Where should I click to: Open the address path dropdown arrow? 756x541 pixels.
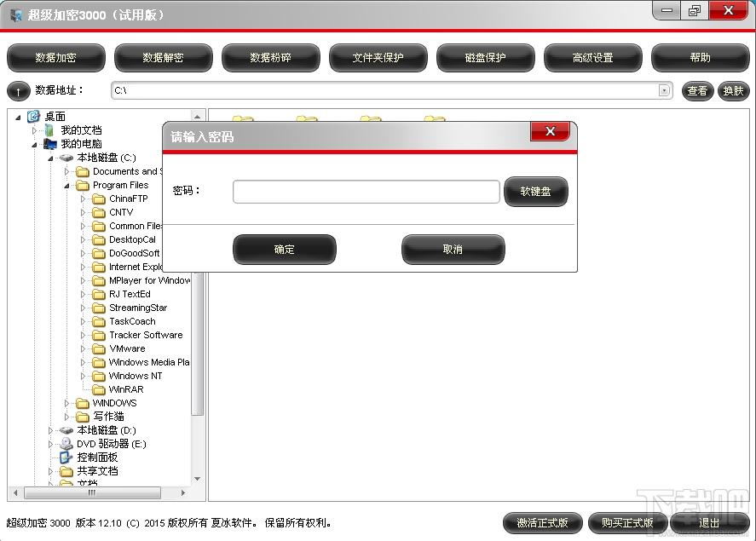tap(664, 90)
